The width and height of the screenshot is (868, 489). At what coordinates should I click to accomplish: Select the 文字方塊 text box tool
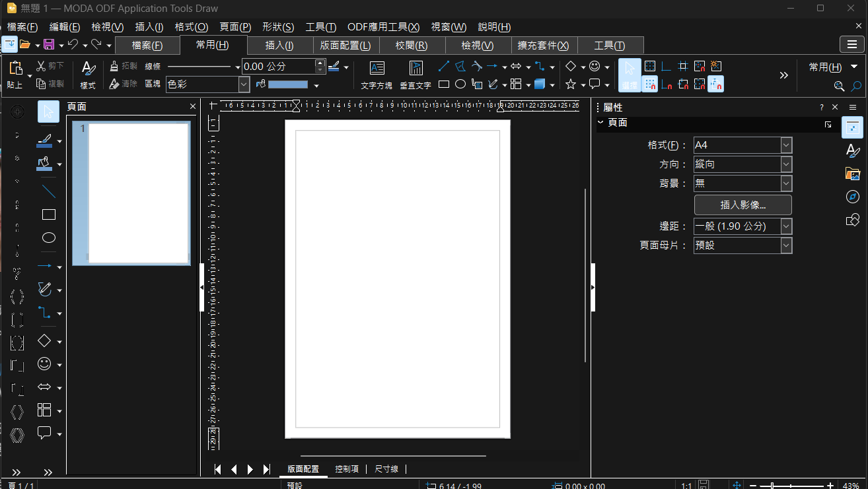tap(377, 75)
